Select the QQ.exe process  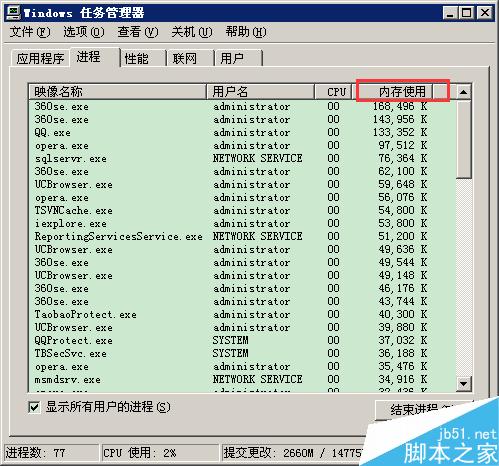point(242,132)
